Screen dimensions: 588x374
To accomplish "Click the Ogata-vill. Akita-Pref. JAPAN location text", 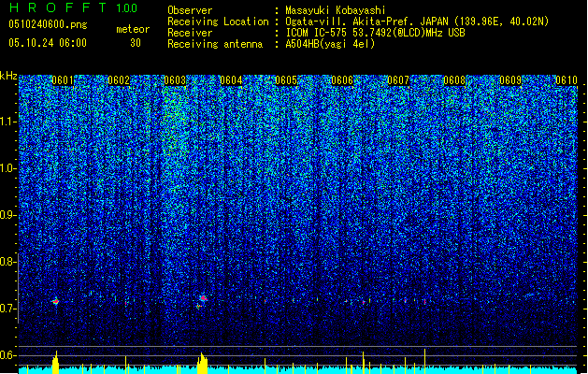I will click(x=417, y=22).
